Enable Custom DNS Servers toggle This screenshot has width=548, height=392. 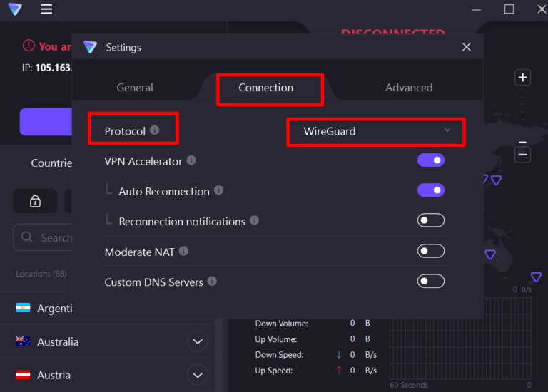pos(431,282)
